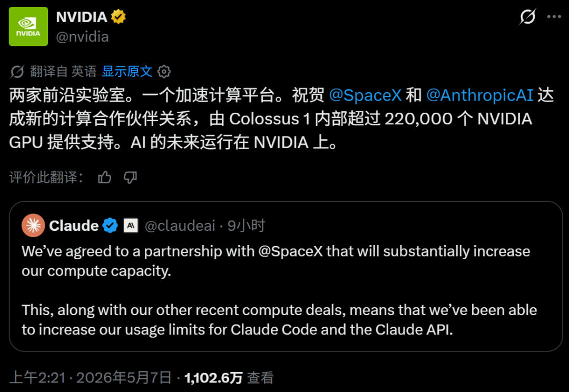Show original text via 显示原文
569x392 pixels.
(x=126, y=72)
